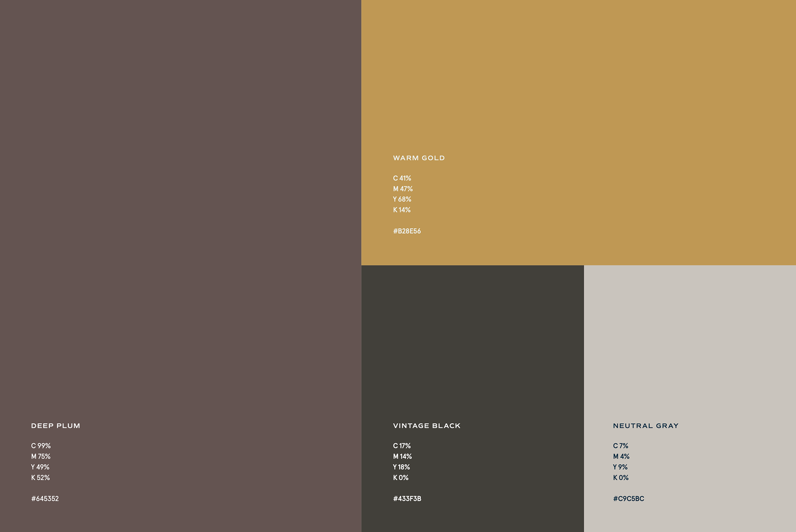Click the Y 9% value under Neutral Gray
Image resolution: width=796 pixels, height=532 pixels.
[620, 467]
